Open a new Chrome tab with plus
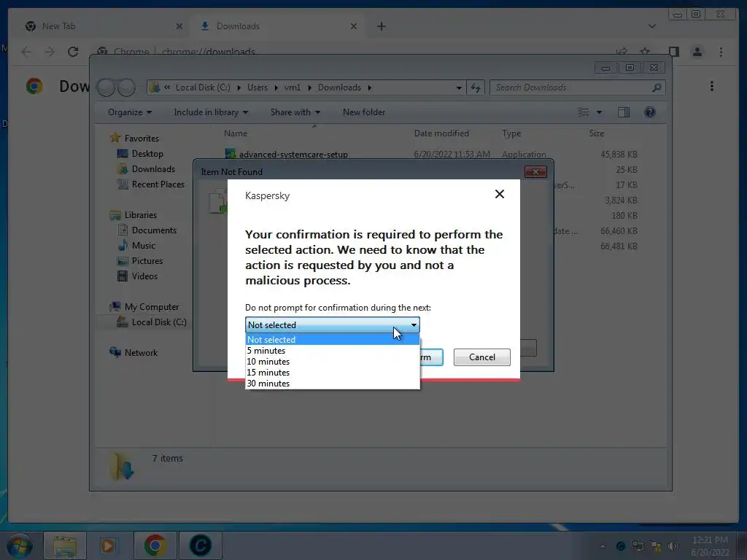The height and width of the screenshot is (560, 747). click(x=381, y=26)
